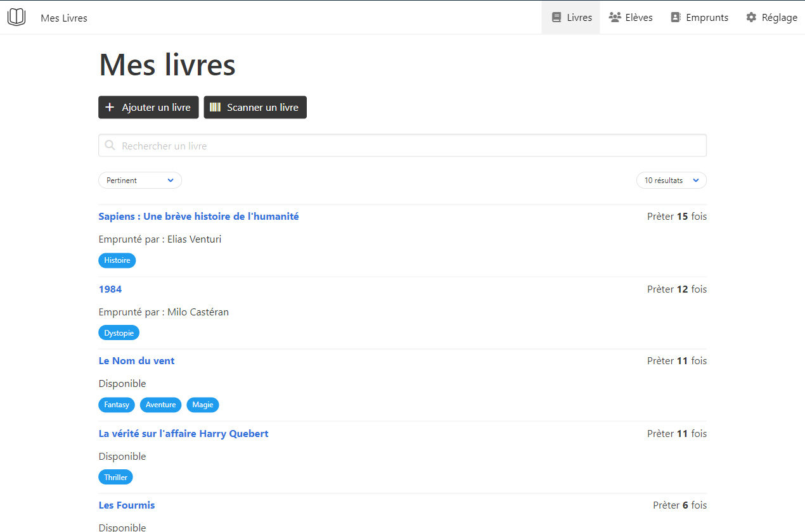Click the Fantasy tag
The width and height of the screenshot is (805, 532).
coord(117,405)
